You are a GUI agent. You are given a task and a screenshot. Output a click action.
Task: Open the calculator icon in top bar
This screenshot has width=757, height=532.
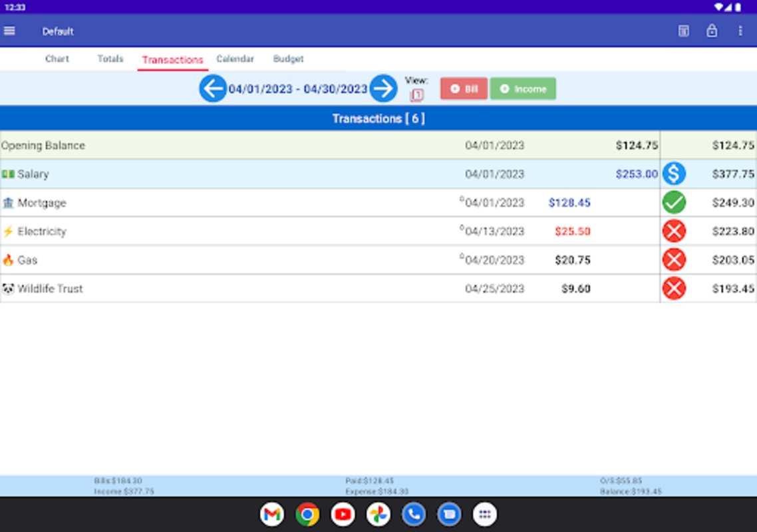[683, 31]
